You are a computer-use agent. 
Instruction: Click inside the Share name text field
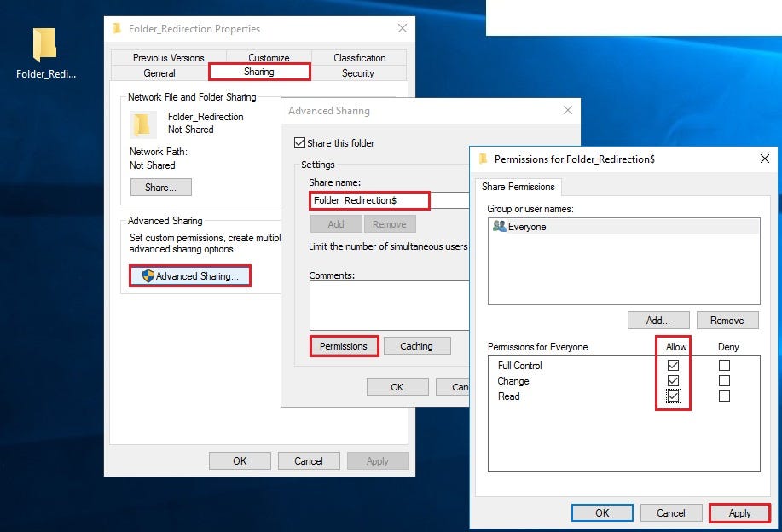click(x=368, y=200)
